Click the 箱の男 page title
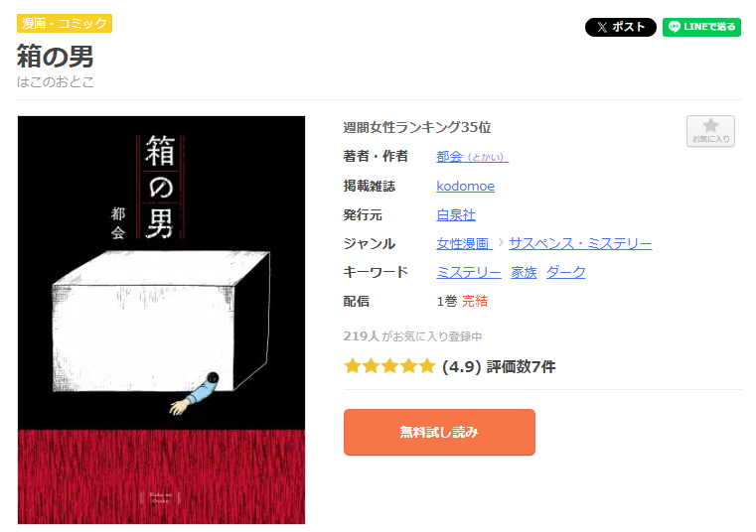The width and height of the screenshot is (756, 532). 55,57
